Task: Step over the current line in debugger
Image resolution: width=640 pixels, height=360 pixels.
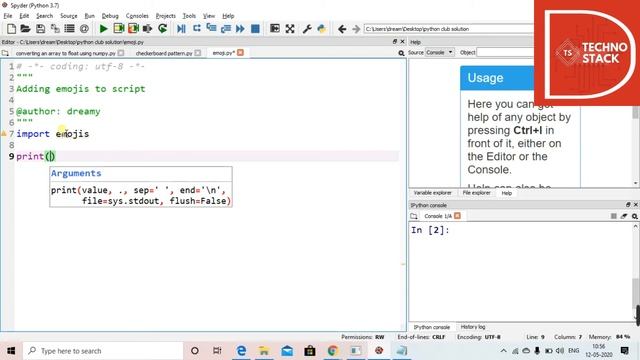Action: pos(197,29)
